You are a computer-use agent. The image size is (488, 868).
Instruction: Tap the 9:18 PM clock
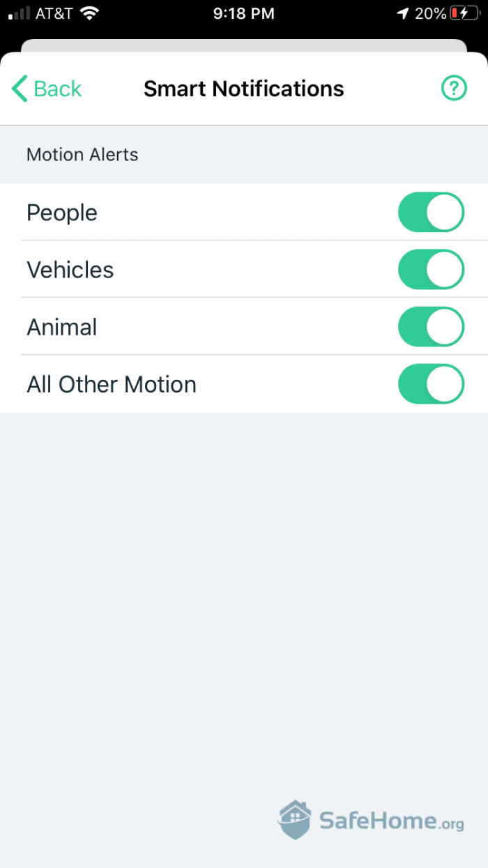point(244,13)
